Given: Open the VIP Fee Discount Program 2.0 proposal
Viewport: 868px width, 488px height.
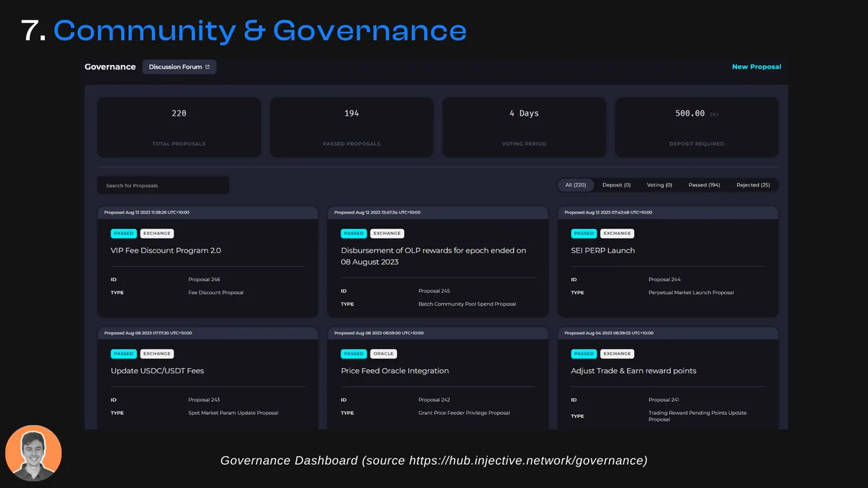Looking at the screenshot, I should (166, 251).
